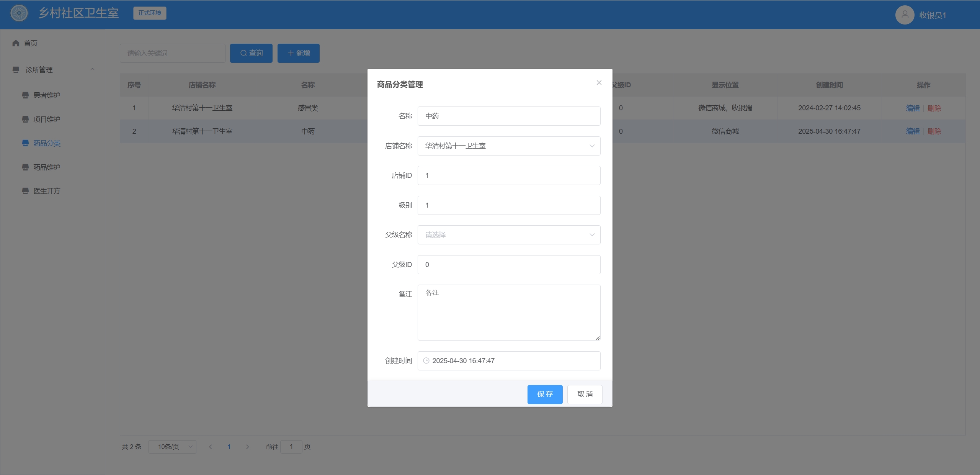The width and height of the screenshot is (980, 475).
Task: Close the 商品分类管理 dialog with the X
Action: click(599, 83)
